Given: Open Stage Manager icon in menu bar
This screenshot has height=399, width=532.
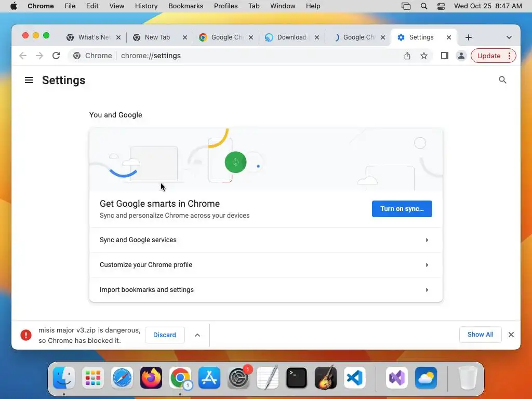Looking at the screenshot, I should [x=406, y=6].
